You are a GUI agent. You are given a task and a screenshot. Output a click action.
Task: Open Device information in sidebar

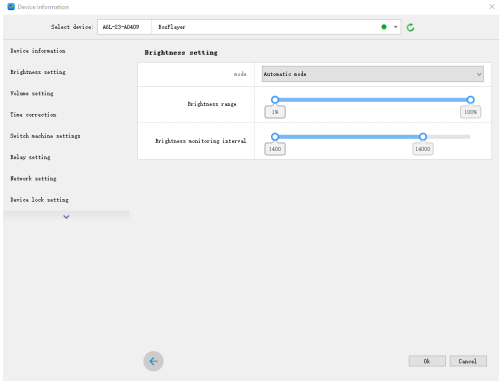(x=38, y=51)
